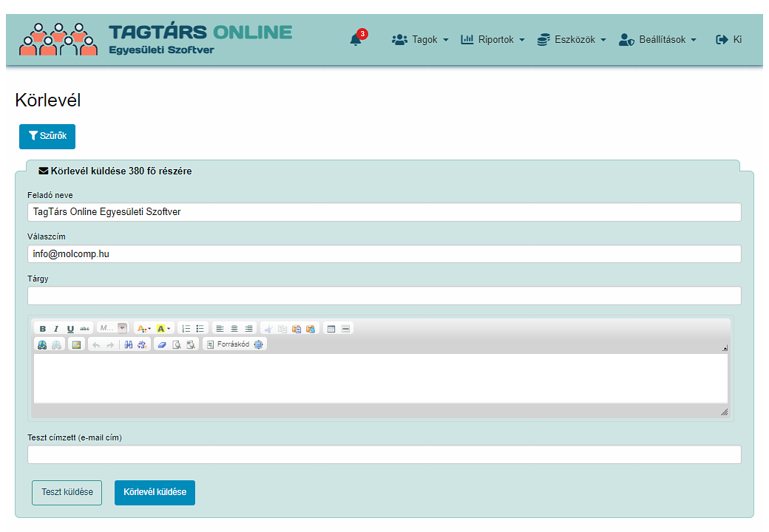Image resolution: width=769 pixels, height=532 pixels.
Task: Open the Eszközök menu
Action: [572, 40]
